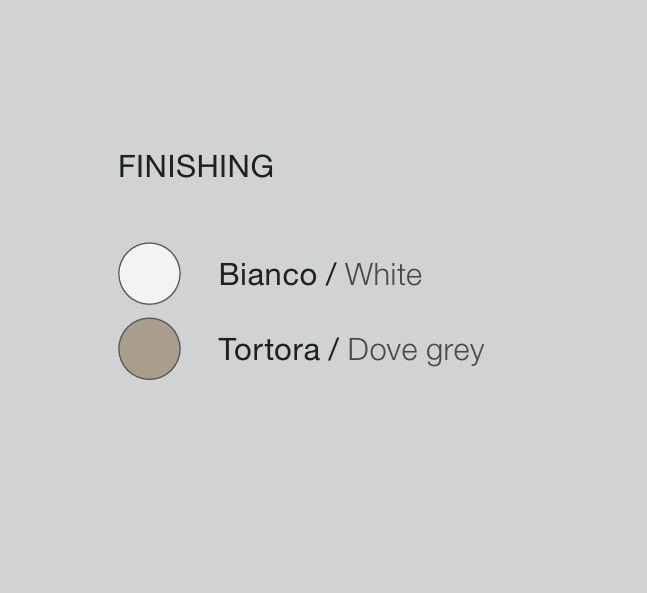Click the FINISHING section heading
Image resolution: width=647 pixels, height=593 pixels.
[196, 166]
